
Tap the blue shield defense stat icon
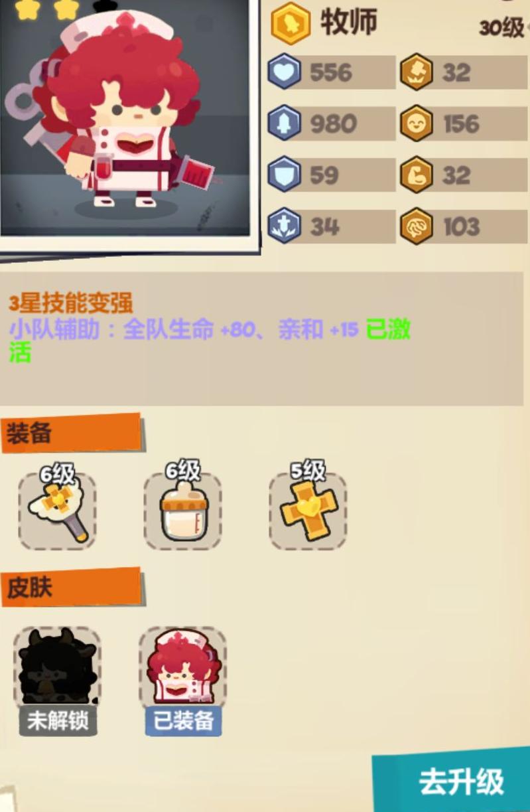pyautogui.click(x=284, y=175)
